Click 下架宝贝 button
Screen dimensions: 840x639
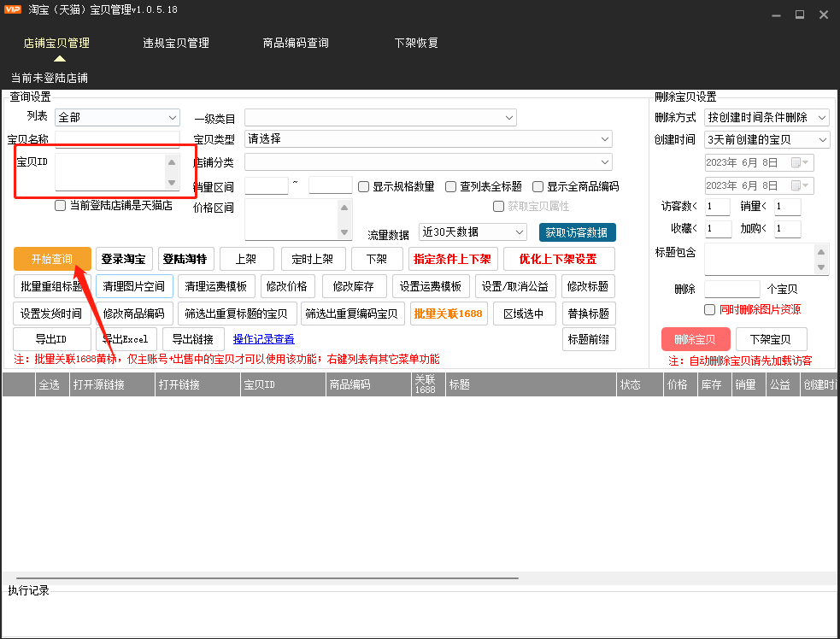[x=772, y=340]
